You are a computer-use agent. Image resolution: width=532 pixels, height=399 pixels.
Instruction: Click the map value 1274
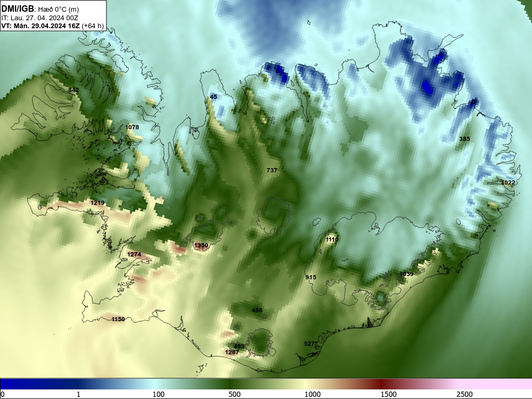[134, 254]
